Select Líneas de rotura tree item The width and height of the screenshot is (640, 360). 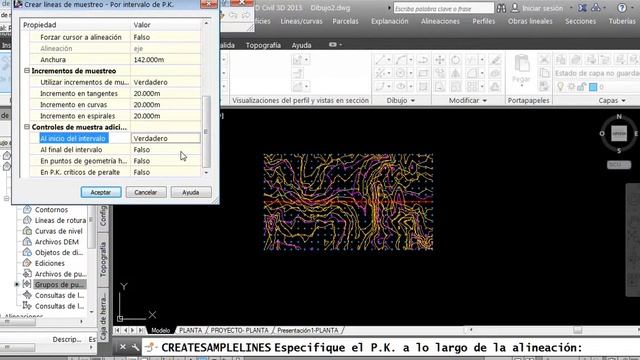coord(60,220)
